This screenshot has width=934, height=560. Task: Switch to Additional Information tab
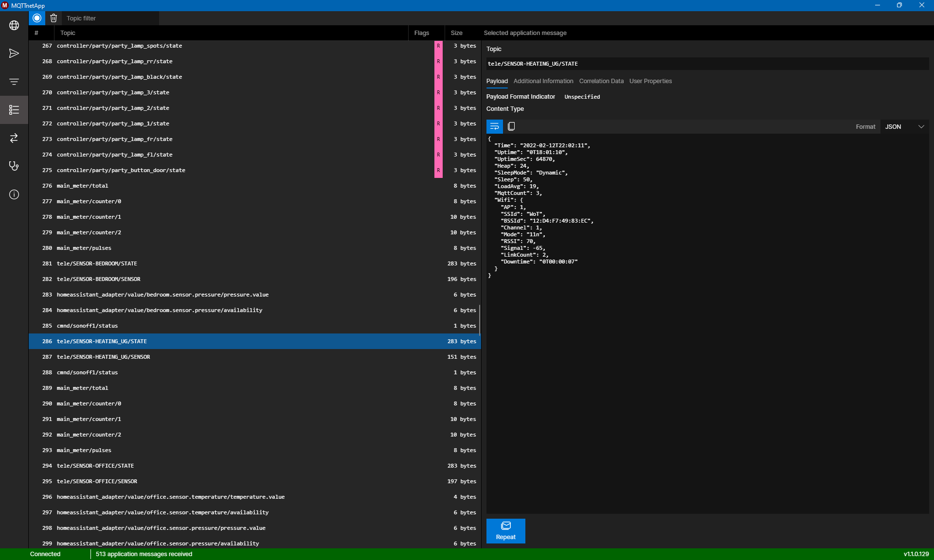click(x=543, y=81)
